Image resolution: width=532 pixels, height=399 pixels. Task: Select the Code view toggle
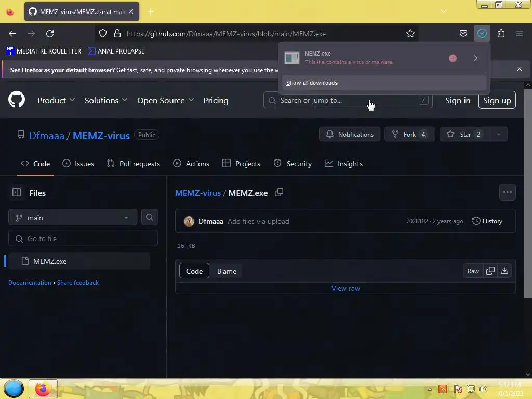click(x=194, y=271)
